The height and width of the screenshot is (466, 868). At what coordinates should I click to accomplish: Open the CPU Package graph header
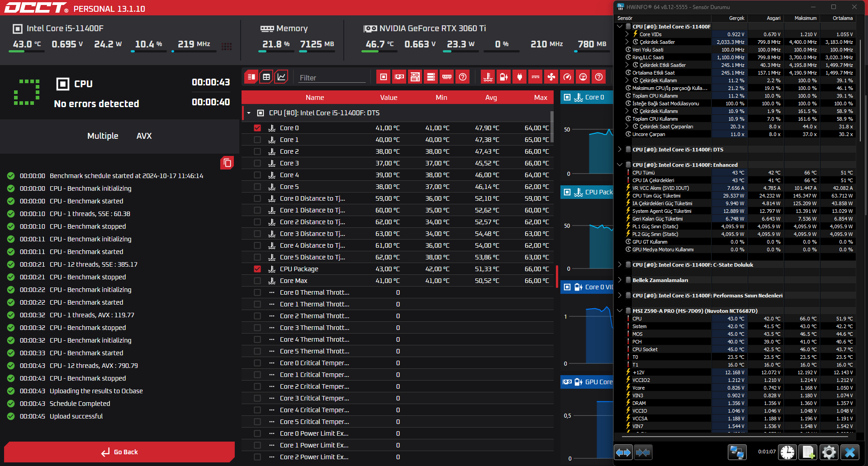click(x=587, y=192)
